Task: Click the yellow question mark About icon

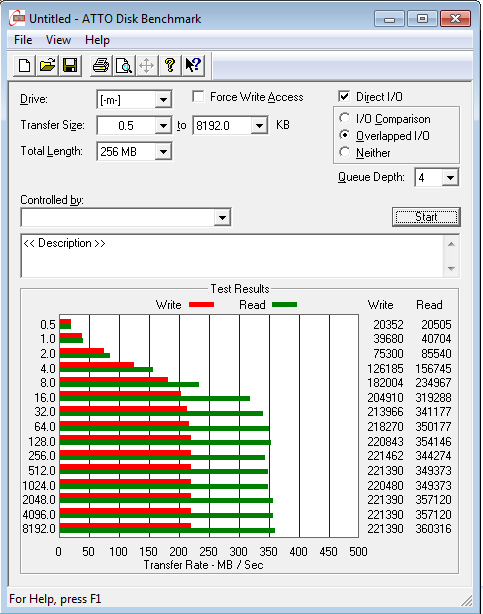Action: coord(170,65)
